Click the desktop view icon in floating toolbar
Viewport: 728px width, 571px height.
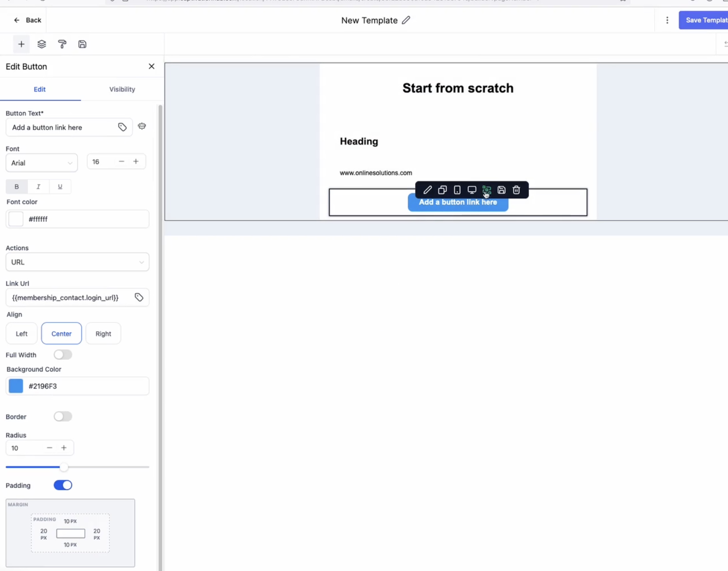pos(472,190)
